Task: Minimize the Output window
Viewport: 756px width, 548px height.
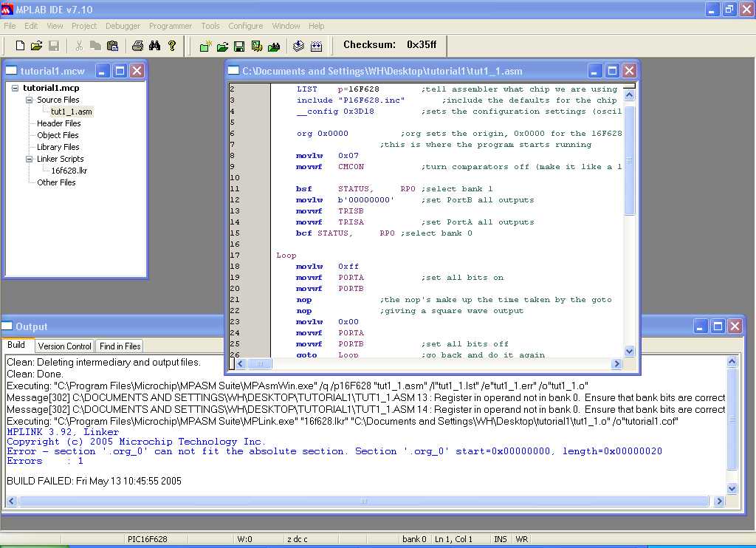Action: tap(701, 326)
